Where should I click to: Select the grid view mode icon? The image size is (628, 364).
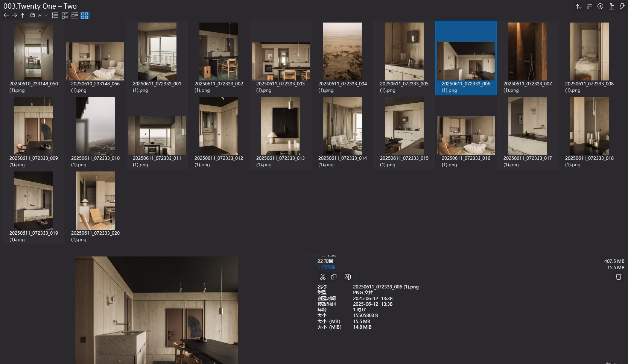point(85,16)
